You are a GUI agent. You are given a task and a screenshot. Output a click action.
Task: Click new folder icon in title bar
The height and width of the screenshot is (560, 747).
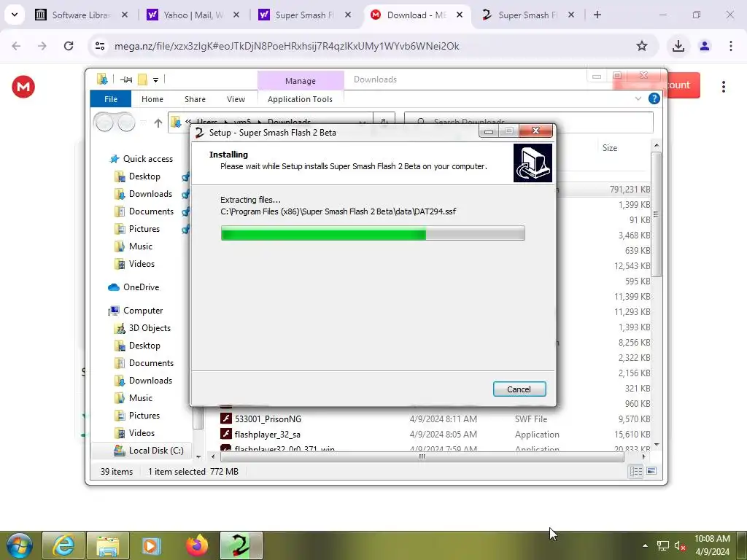[142, 79]
